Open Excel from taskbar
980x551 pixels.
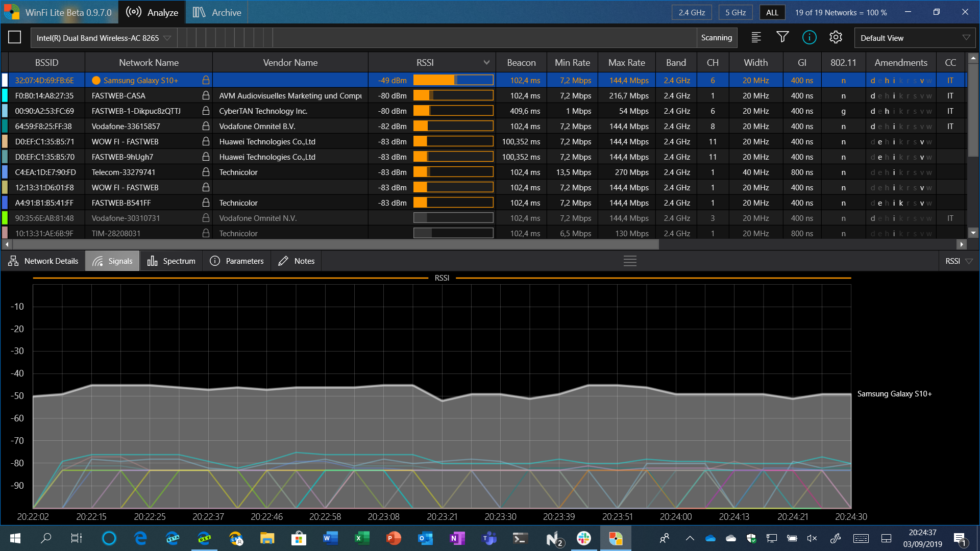pos(362,538)
